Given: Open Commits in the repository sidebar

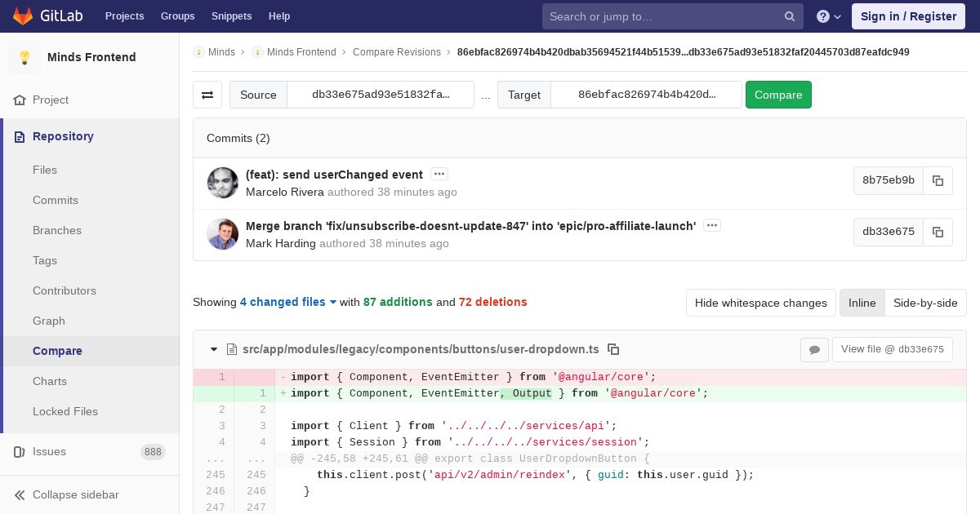Looking at the screenshot, I should [x=56, y=200].
